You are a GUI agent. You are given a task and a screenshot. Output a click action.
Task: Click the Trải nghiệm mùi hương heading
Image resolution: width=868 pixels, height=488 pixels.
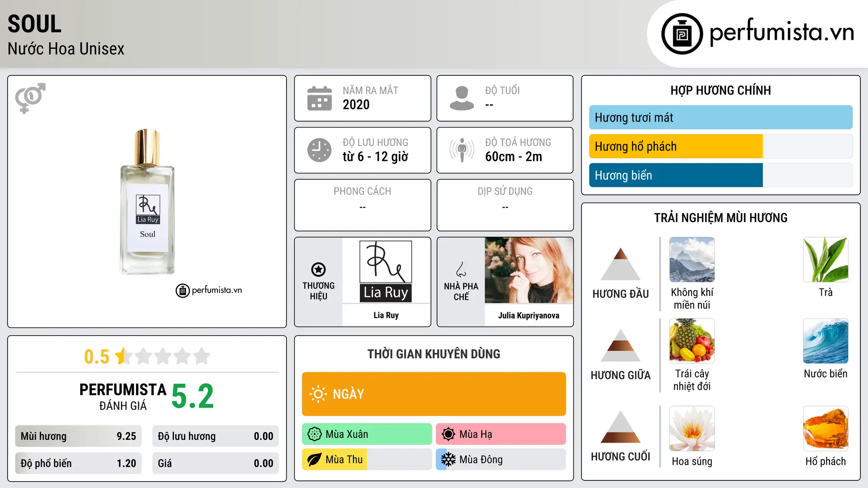721,218
